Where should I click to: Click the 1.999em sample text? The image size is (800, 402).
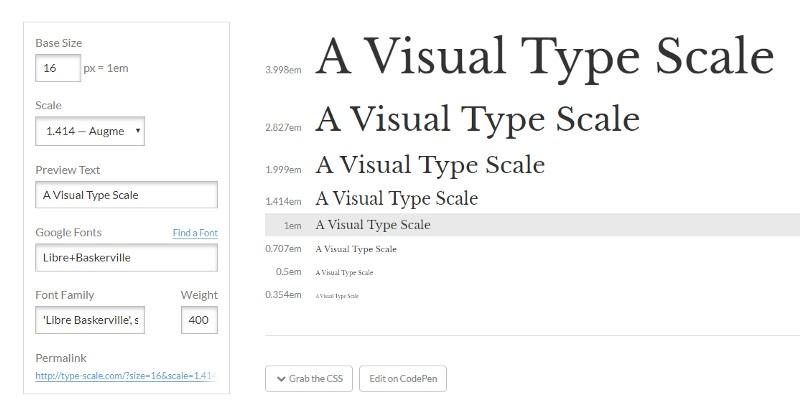(x=430, y=165)
